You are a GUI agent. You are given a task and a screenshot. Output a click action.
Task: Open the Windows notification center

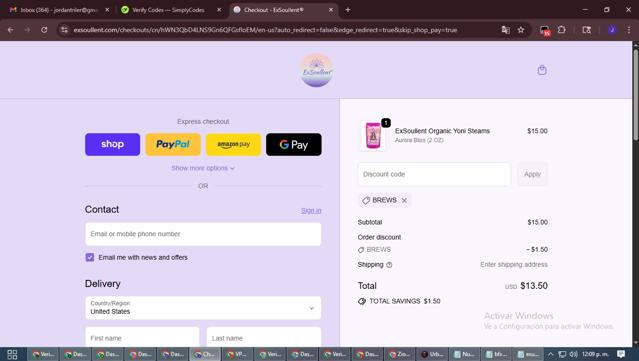pos(621,354)
